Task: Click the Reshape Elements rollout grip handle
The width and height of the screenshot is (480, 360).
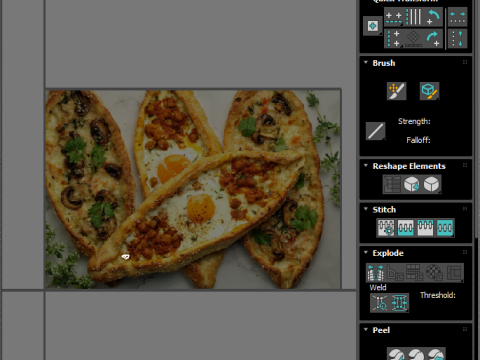Action: coord(465,165)
